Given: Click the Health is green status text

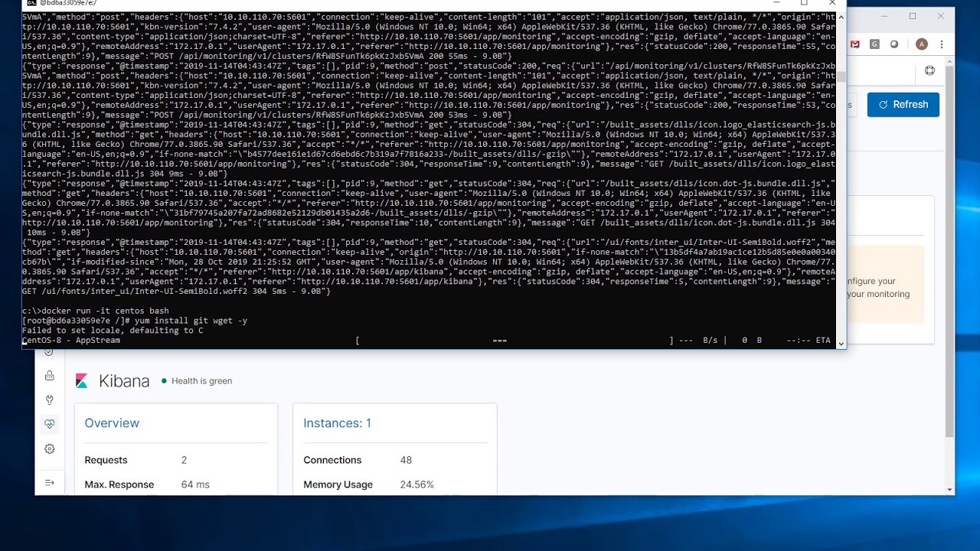Looking at the screenshot, I should [x=201, y=381].
